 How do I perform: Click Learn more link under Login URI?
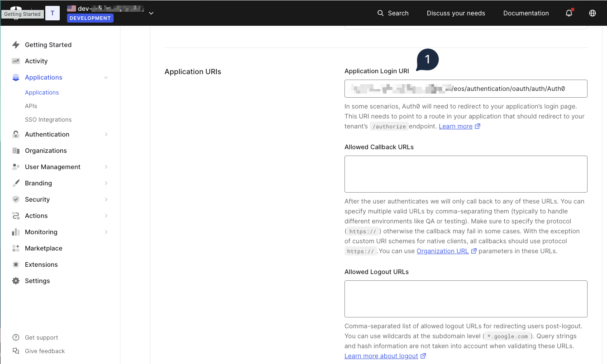[455, 126]
